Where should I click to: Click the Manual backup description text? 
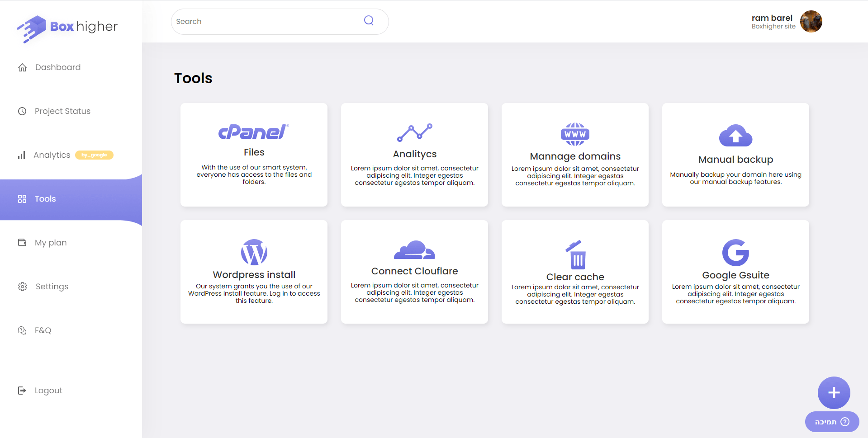(x=735, y=178)
